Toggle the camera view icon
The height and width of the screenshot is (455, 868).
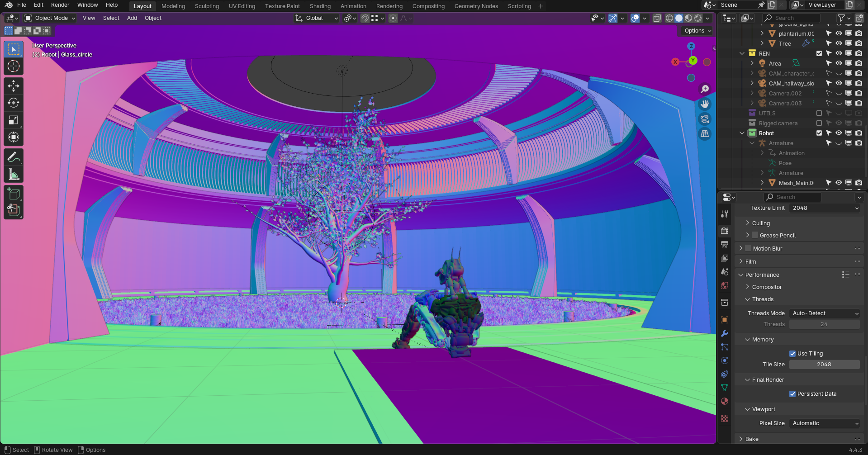point(705,119)
